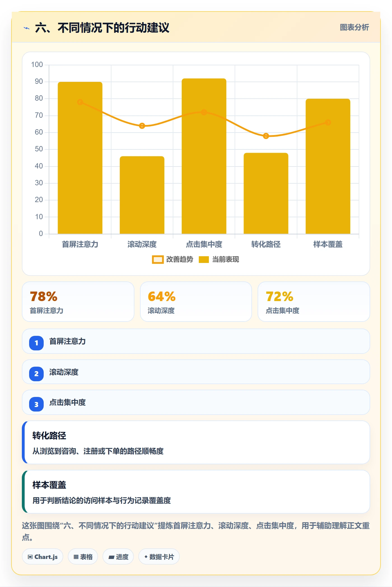Open the 点击集中度 list row

click(196, 402)
